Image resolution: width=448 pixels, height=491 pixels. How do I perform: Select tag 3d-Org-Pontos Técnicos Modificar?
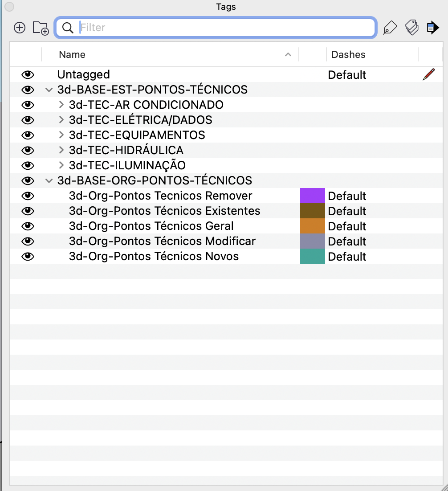pos(162,241)
